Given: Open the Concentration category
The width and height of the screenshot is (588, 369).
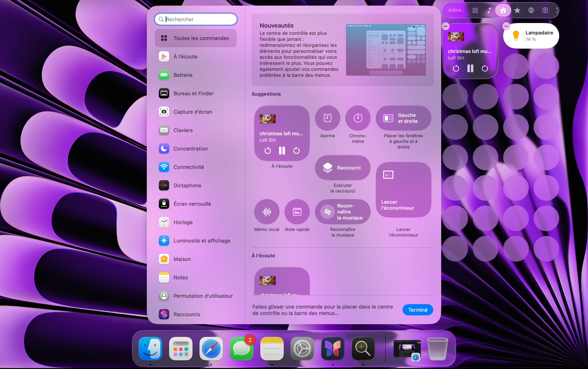Looking at the screenshot, I should [x=190, y=149].
